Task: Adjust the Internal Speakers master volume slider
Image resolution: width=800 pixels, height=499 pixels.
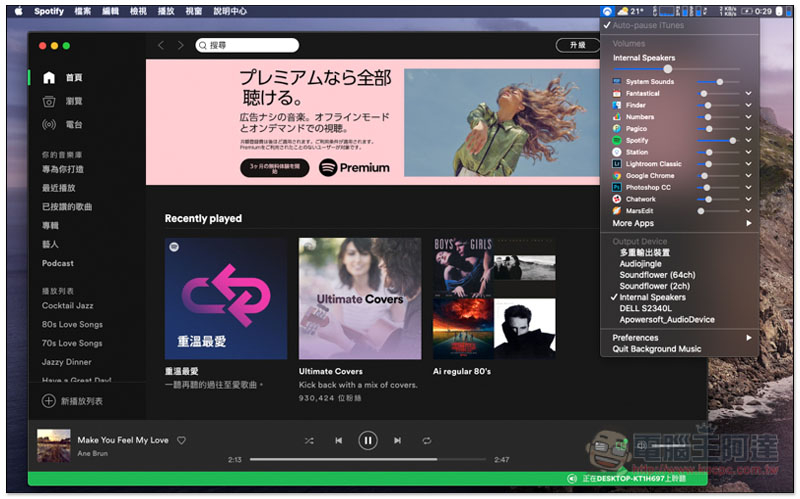Action: tap(677, 69)
